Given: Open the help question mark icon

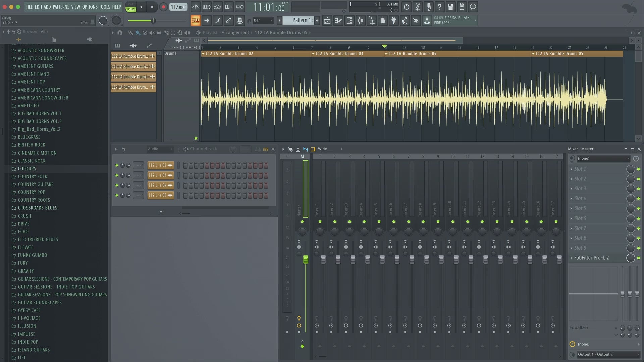Looking at the screenshot, I should 439,7.
